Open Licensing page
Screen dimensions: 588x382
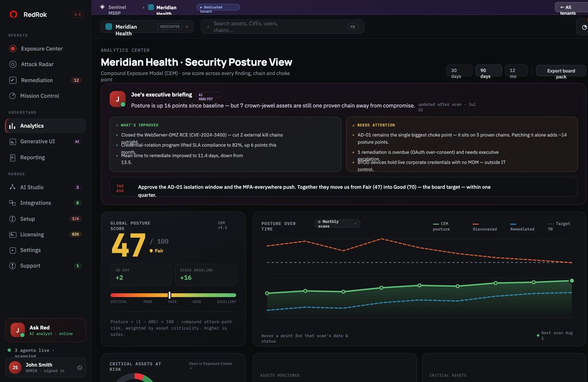click(45, 234)
